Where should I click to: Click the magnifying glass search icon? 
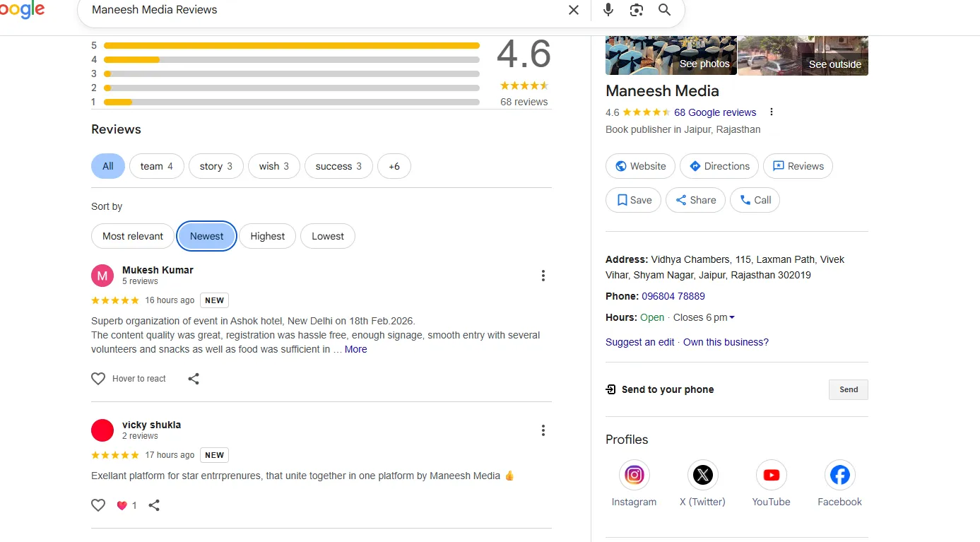point(664,10)
